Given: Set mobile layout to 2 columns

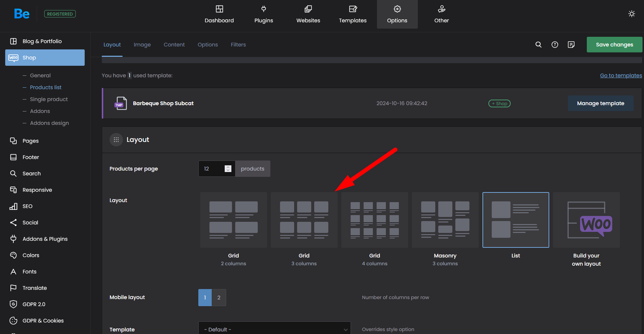Looking at the screenshot, I should [219, 298].
